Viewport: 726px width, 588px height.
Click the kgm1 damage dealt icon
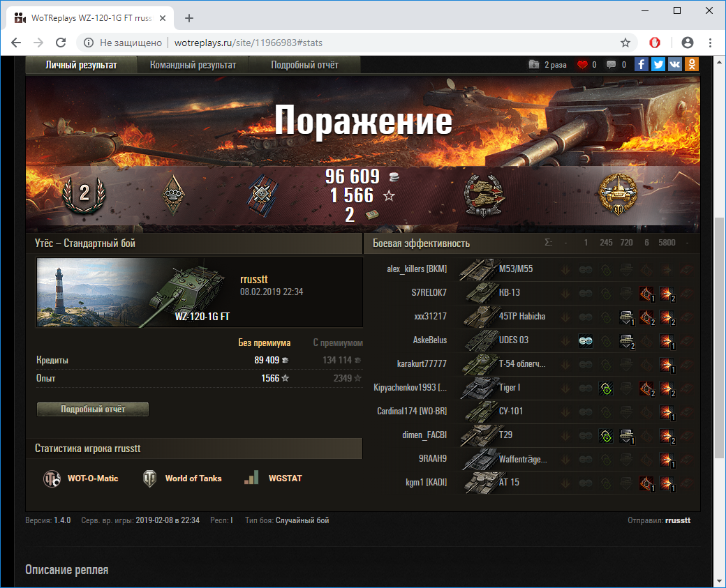tap(667, 483)
